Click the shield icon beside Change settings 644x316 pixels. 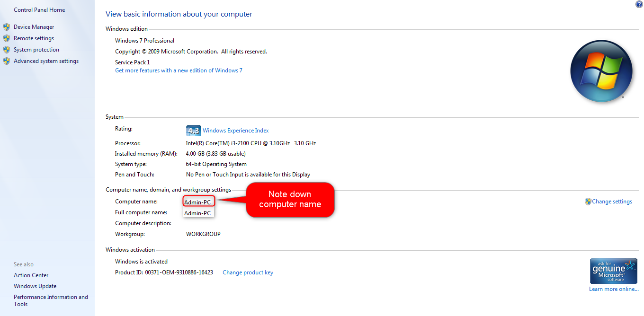[588, 202]
